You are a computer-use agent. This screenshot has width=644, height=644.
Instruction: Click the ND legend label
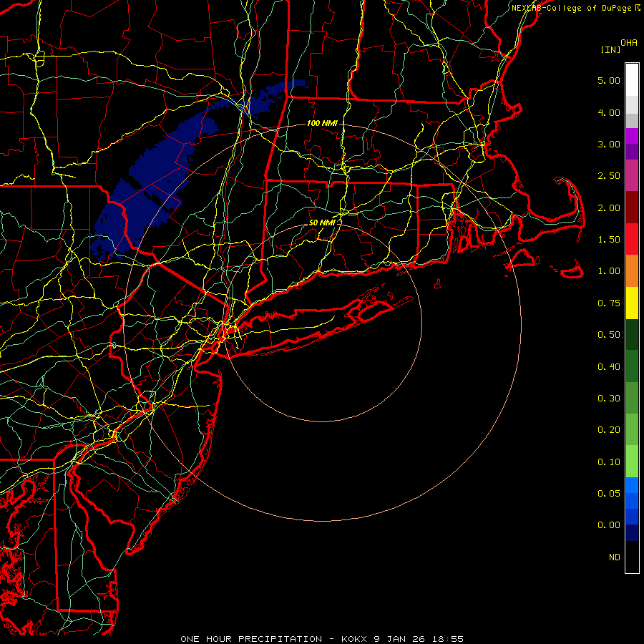point(615,557)
